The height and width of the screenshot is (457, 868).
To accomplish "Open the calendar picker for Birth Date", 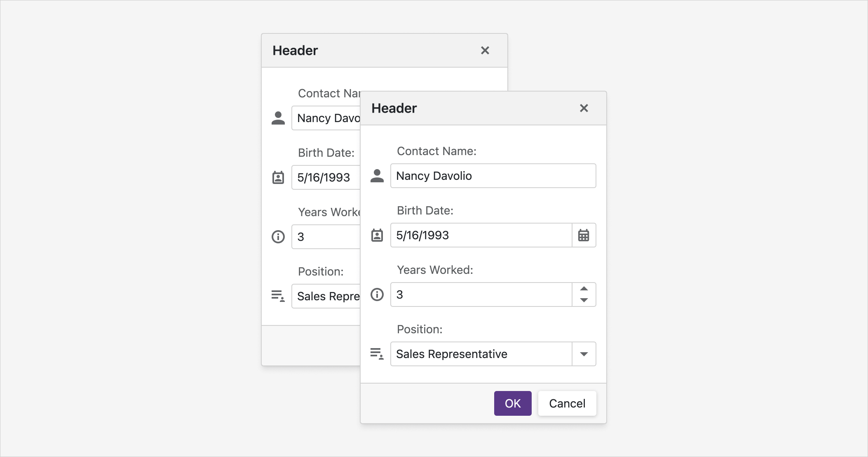I will (584, 235).
